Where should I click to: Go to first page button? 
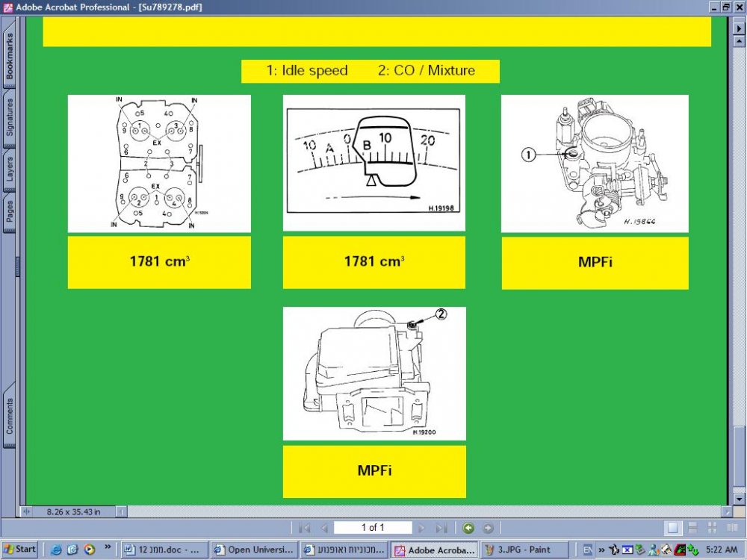(x=304, y=528)
